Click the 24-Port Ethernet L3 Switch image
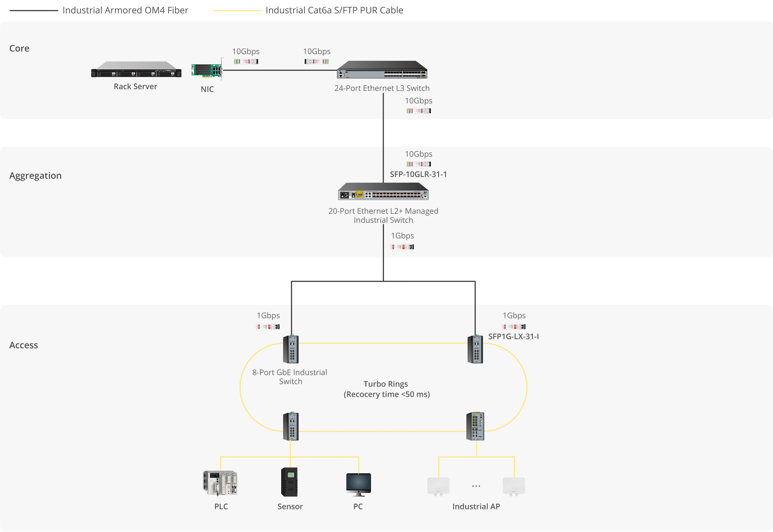The width and height of the screenshot is (773, 532). 382,70
